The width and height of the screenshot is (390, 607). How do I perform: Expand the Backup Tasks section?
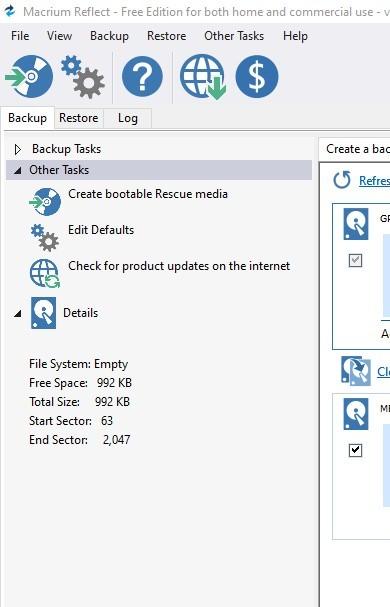coord(17,149)
